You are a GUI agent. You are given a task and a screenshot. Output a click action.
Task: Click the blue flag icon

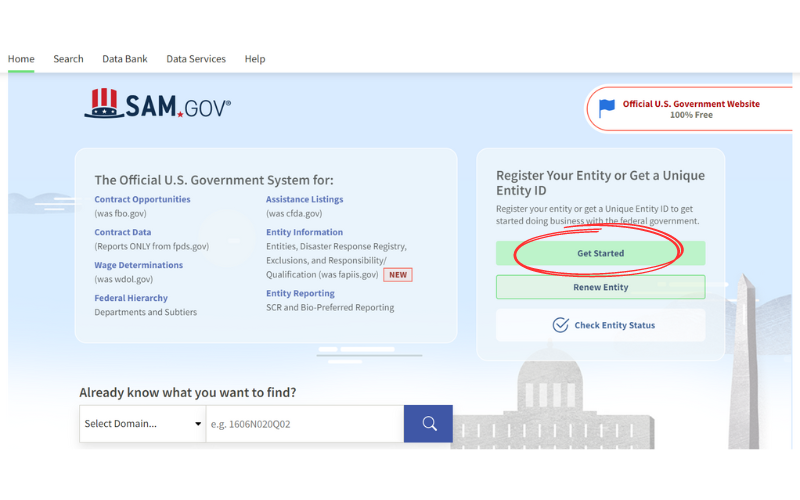pyautogui.click(x=607, y=108)
